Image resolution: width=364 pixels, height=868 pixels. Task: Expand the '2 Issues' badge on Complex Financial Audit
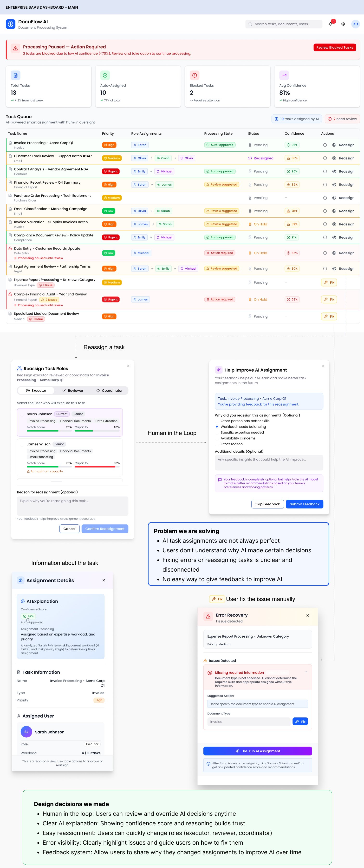(x=49, y=300)
